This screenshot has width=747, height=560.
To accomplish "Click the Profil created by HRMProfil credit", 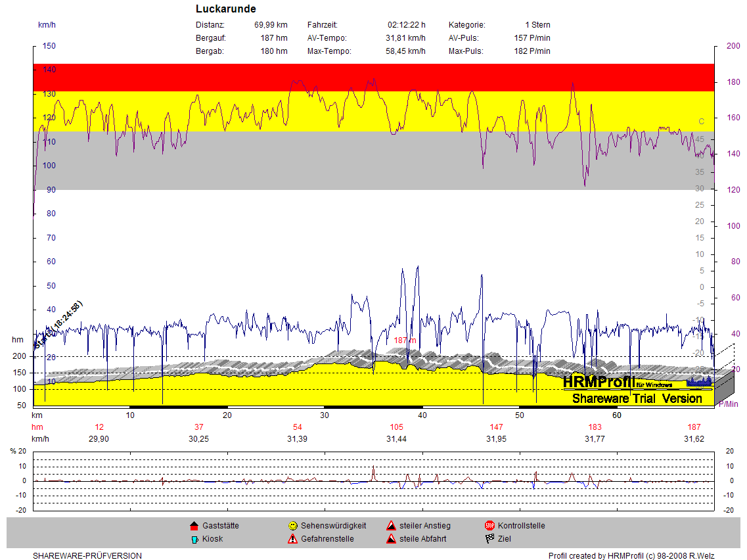I will pos(631,555).
